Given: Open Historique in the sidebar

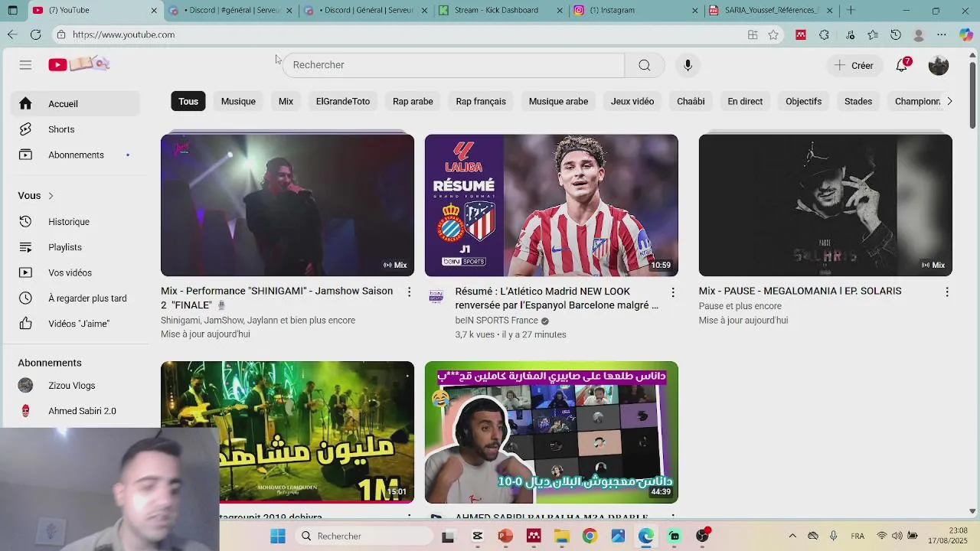Looking at the screenshot, I should click(75, 222).
